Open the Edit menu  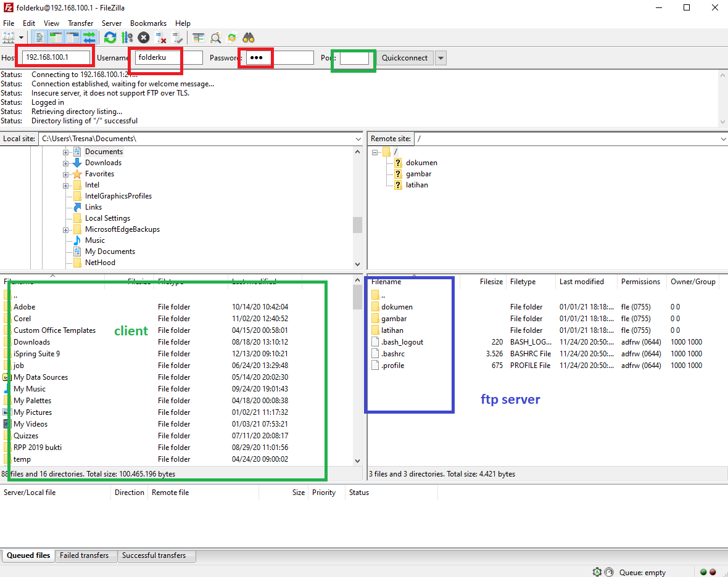tap(29, 23)
